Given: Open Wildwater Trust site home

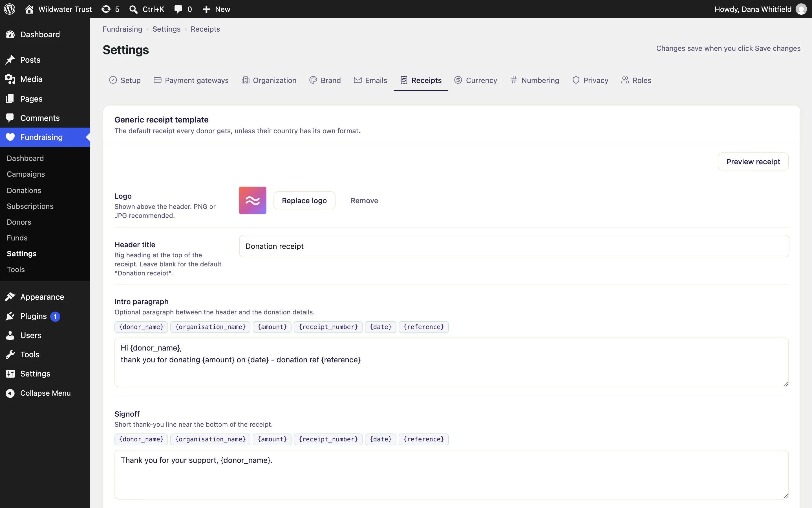Looking at the screenshot, I should 58,9.
